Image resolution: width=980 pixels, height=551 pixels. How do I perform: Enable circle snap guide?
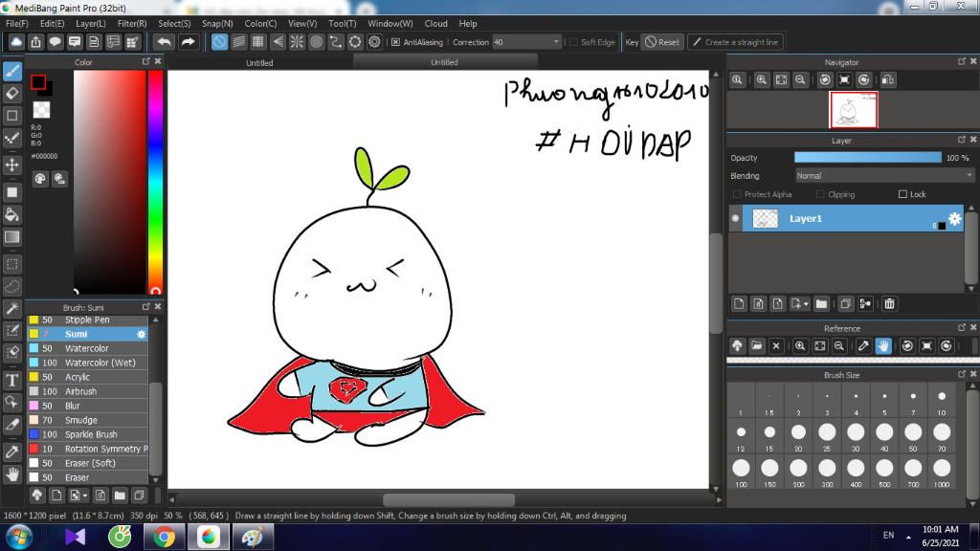[316, 42]
